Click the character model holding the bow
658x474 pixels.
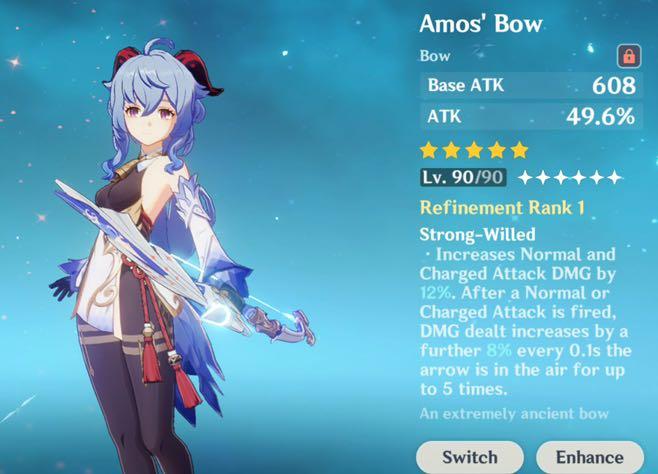(x=168, y=252)
